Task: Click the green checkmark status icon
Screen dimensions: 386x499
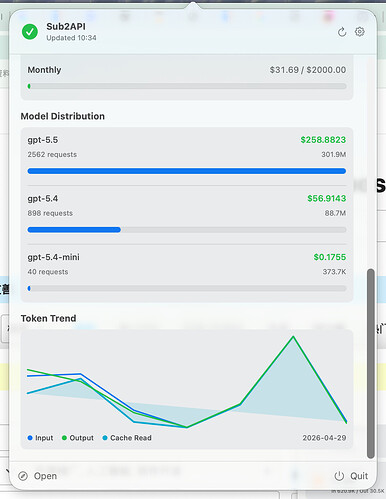Action: pyautogui.click(x=30, y=32)
